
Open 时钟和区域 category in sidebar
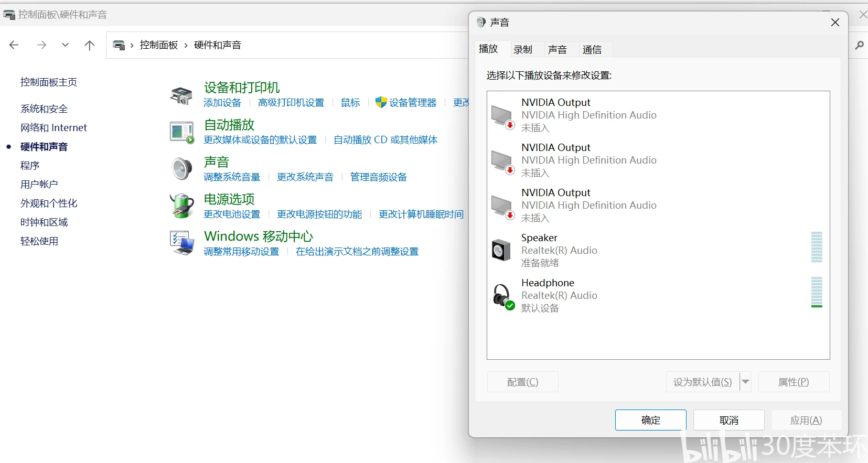(x=44, y=222)
